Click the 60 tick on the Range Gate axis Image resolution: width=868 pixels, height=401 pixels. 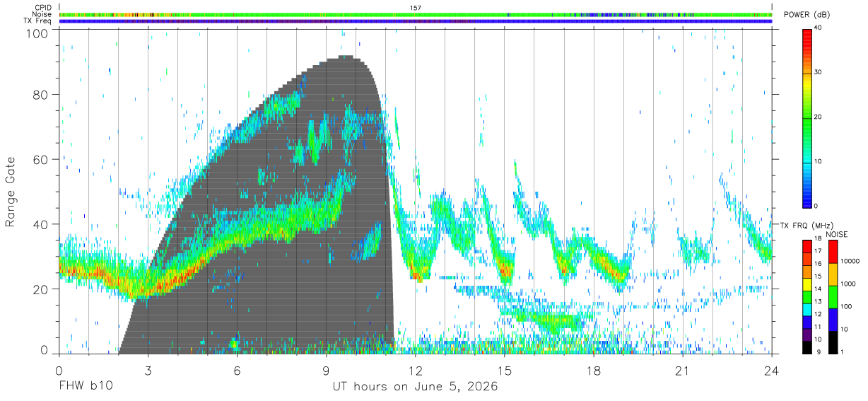(x=42, y=160)
